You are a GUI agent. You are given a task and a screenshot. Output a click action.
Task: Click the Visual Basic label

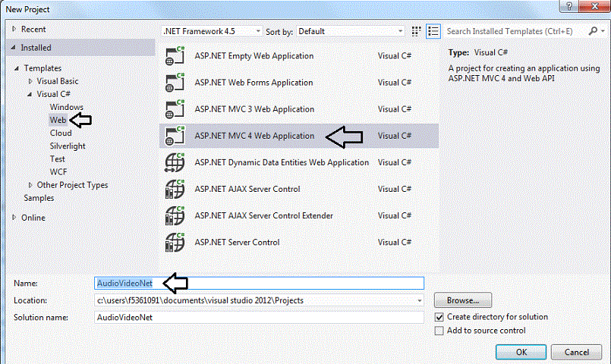click(x=58, y=81)
